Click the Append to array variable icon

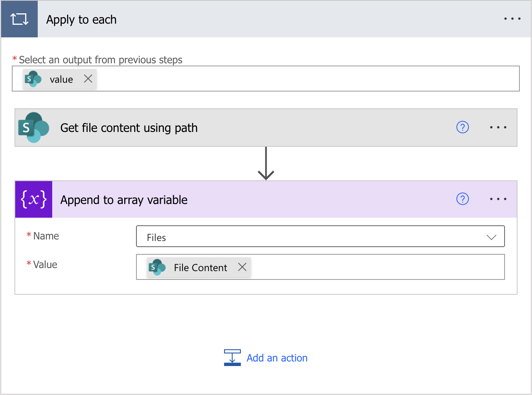pos(34,199)
